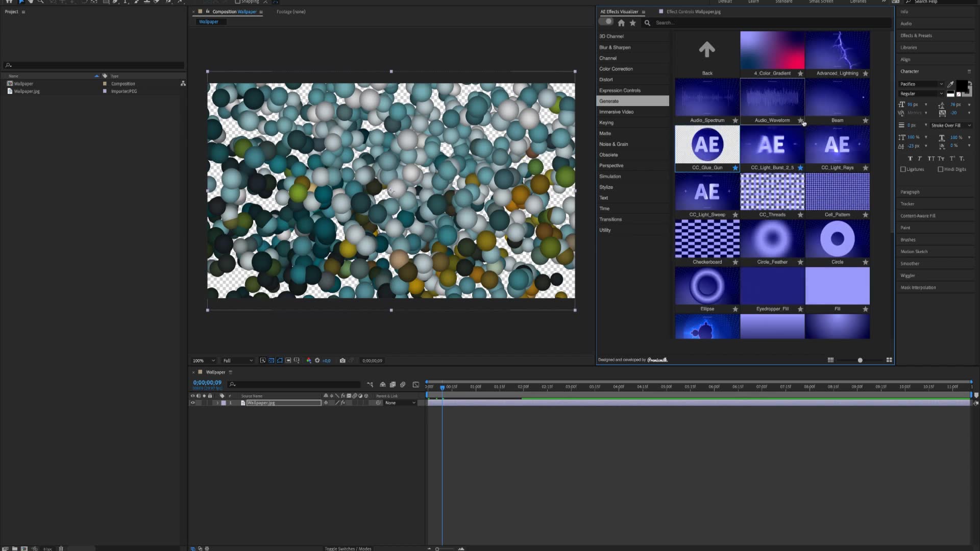Open favorites star in Effects Visualizer header

pos(633,23)
